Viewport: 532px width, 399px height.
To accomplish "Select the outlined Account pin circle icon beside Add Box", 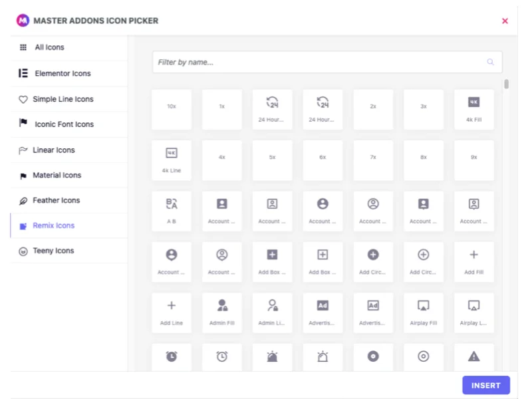I will pyautogui.click(x=222, y=262).
